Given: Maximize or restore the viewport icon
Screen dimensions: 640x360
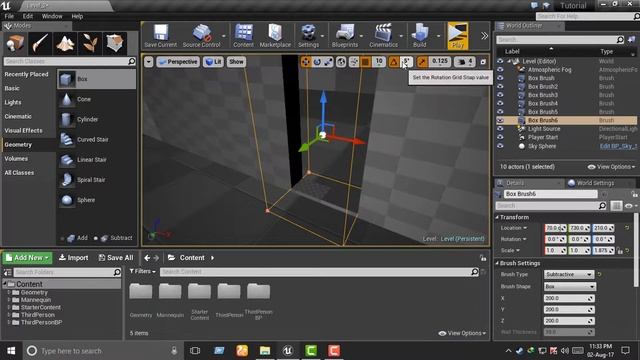Looking at the screenshot, I should click(483, 62).
